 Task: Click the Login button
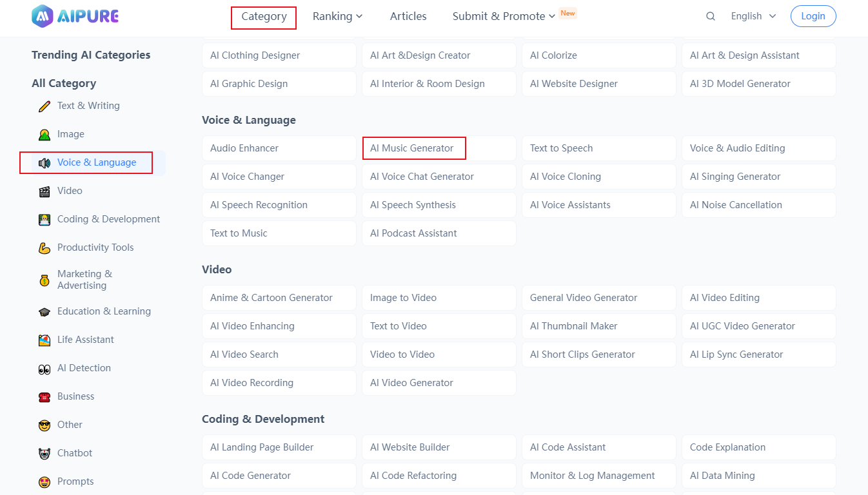[813, 16]
